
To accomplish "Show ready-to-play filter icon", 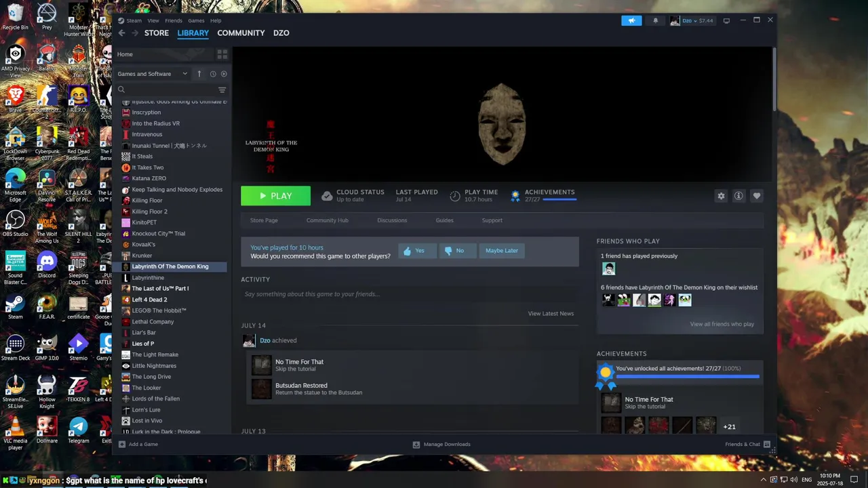I will click(224, 74).
